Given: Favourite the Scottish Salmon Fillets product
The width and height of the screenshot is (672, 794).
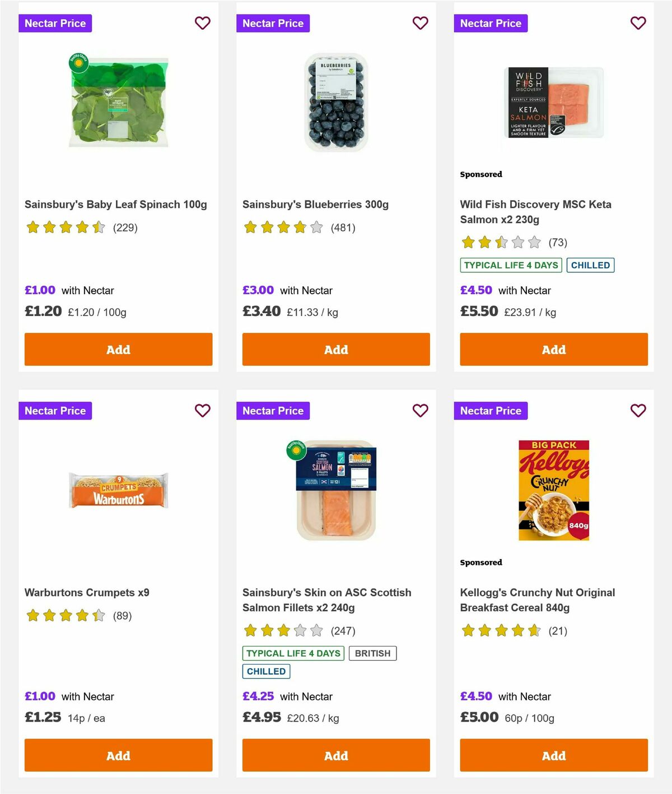Looking at the screenshot, I should (421, 411).
